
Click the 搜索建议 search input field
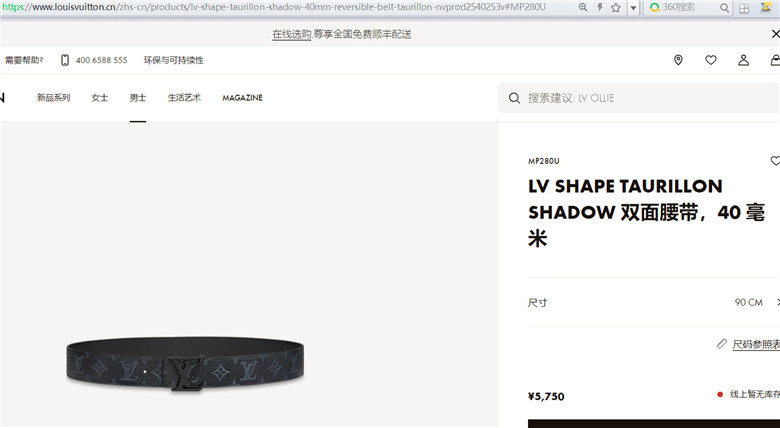click(639, 98)
